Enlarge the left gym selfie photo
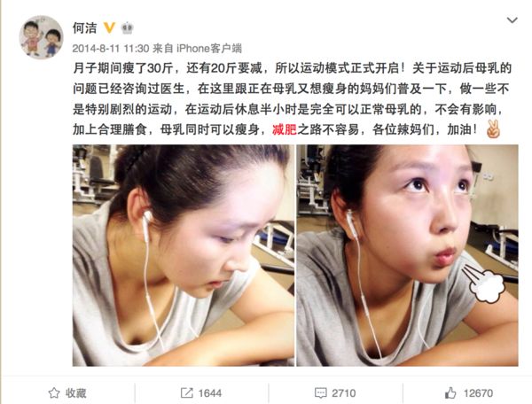The width and height of the screenshot is (532, 404). click(x=184, y=255)
